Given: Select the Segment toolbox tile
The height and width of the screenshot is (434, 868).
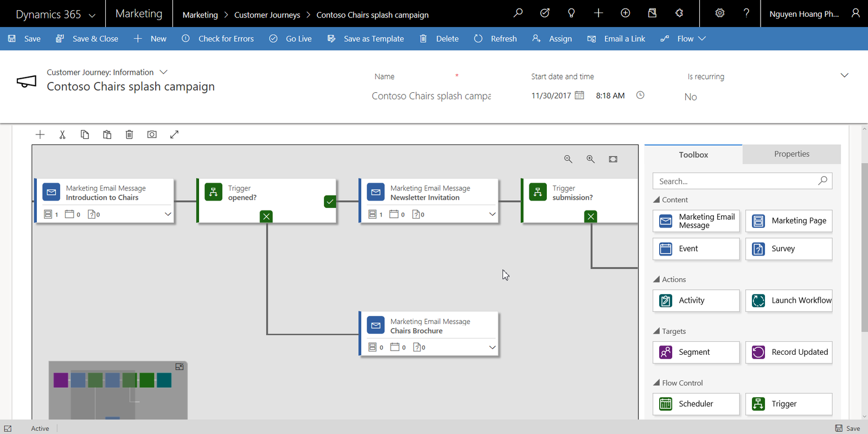Looking at the screenshot, I should point(696,353).
